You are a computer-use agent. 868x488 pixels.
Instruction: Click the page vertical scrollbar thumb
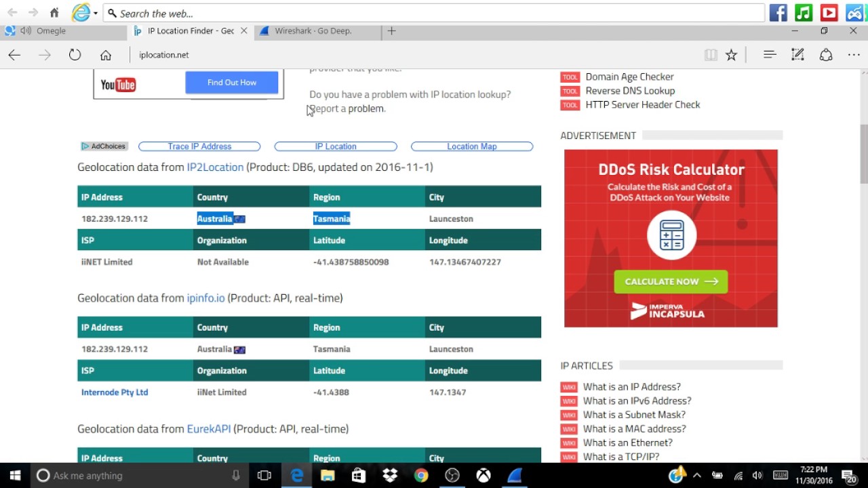(x=864, y=154)
